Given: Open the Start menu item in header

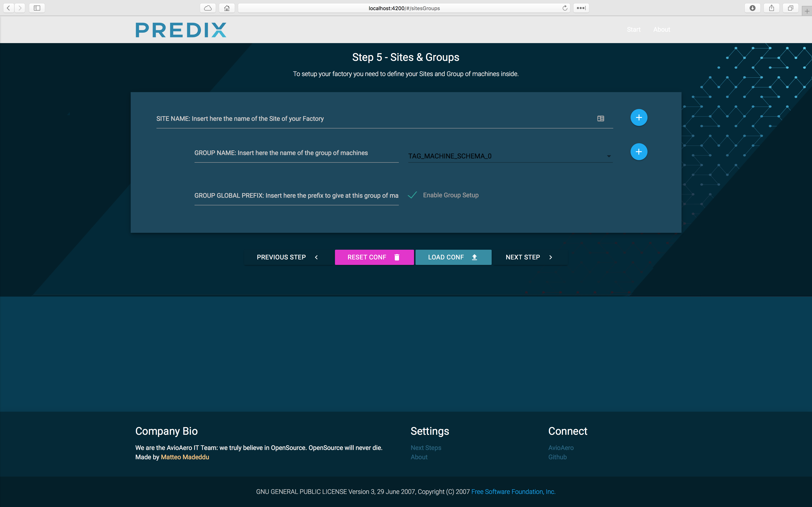Looking at the screenshot, I should pos(634,30).
